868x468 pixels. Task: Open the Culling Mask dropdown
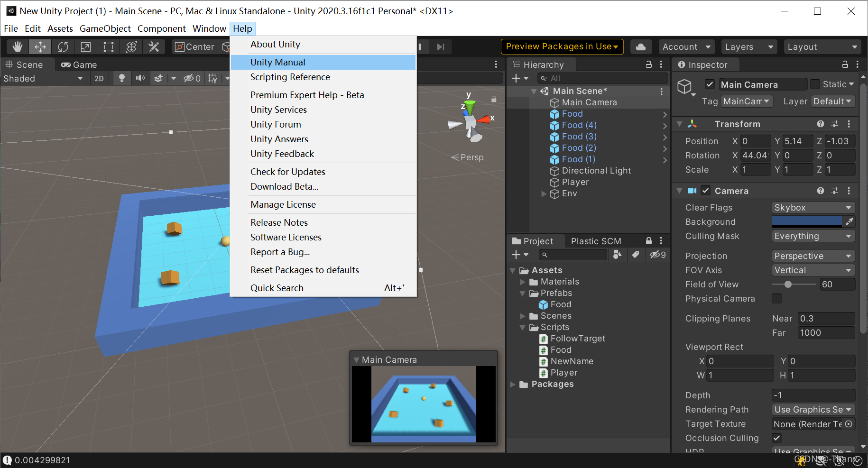[x=813, y=236]
